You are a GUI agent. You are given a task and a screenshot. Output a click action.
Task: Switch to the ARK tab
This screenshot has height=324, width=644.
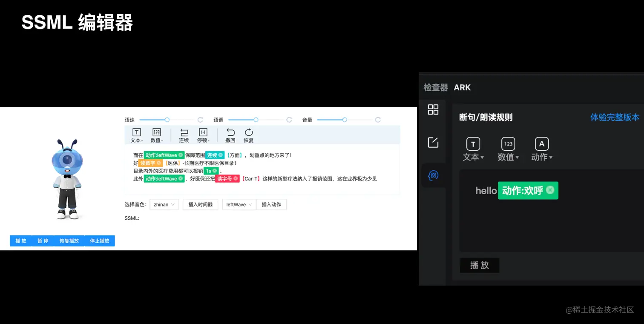(x=462, y=88)
